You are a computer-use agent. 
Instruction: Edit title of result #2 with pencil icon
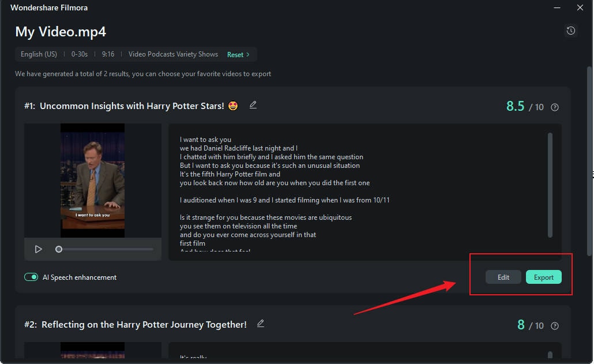261,324
